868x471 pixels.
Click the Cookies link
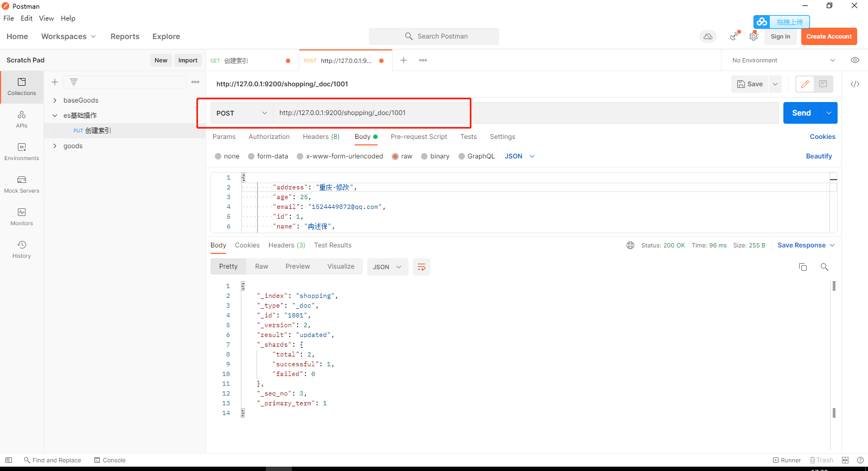coord(822,137)
